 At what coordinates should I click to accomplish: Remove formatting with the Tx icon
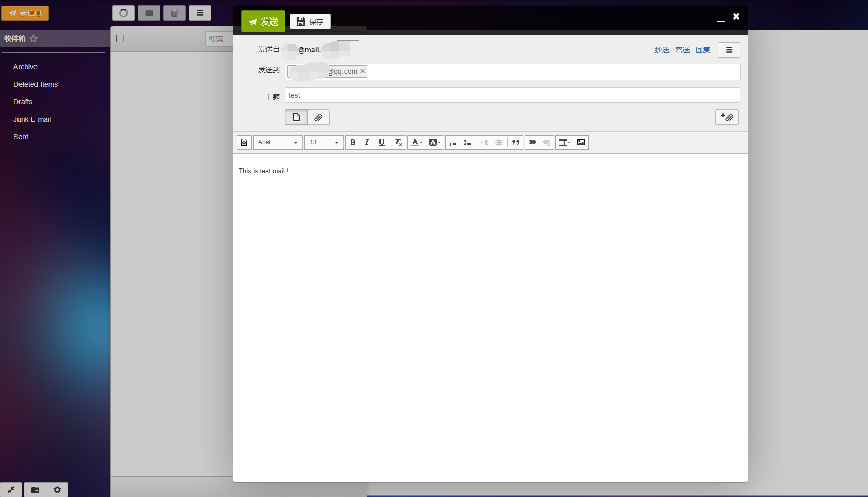398,142
